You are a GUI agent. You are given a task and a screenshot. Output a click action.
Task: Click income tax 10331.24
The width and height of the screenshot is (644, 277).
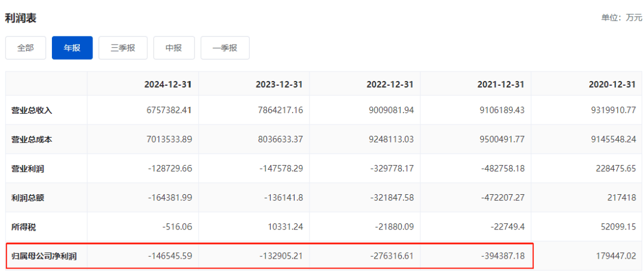[x=286, y=226]
